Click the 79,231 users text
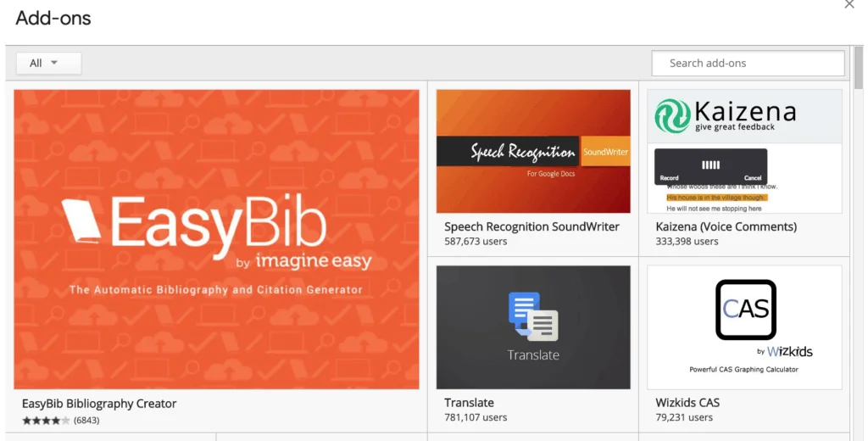868x441 pixels. [684, 418]
